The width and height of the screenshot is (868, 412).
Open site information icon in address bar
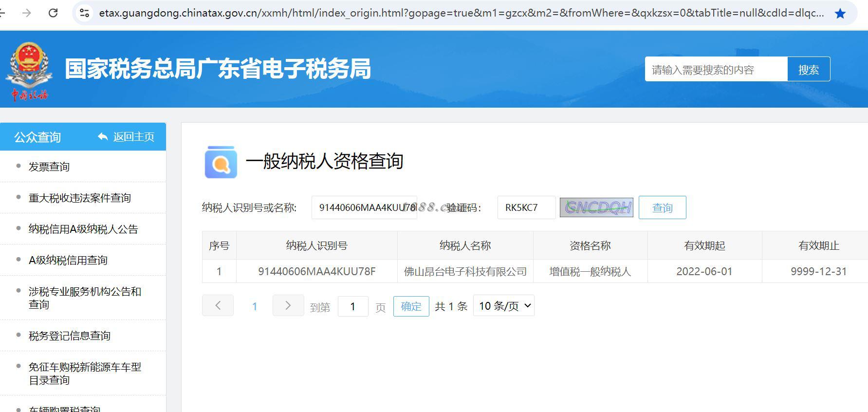pyautogui.click(x=84, y=13)
